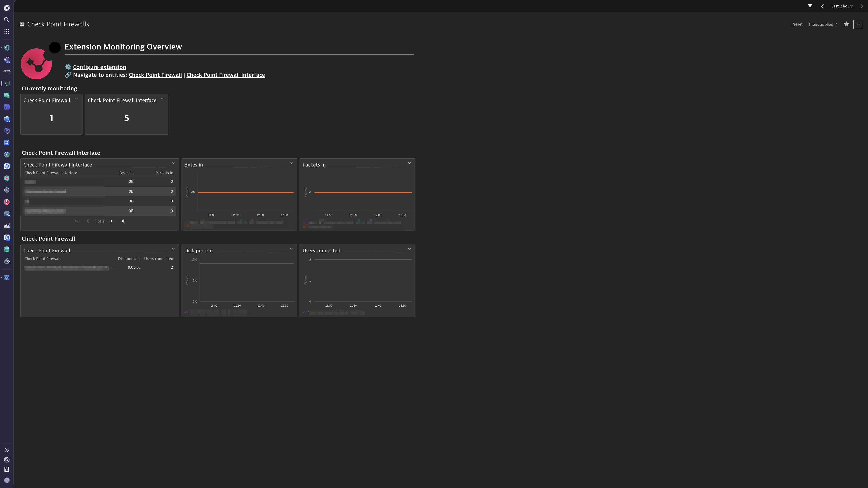Open the purple stacked cubes sidebar icon
This screenshot has height=488, width=868.
pos(7,131)
